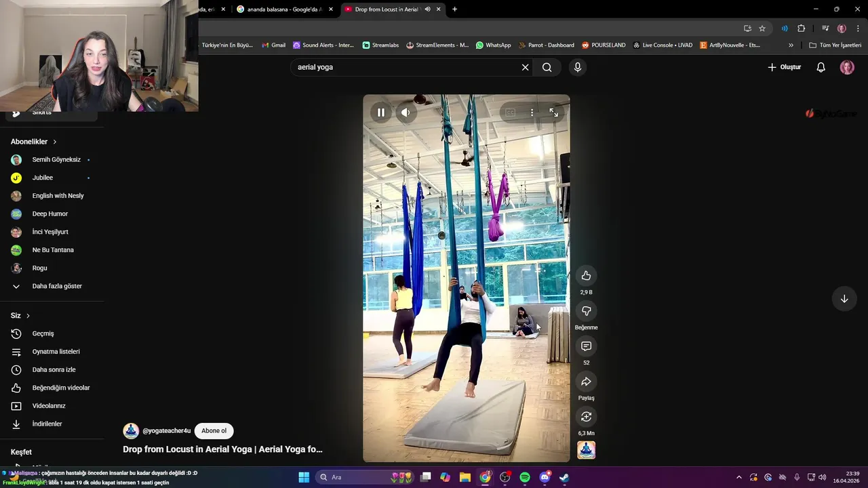The height and width of the screenshot is (488, 868).
Task: Close the ananda balasana tab
Action: (x=331, y=9)
